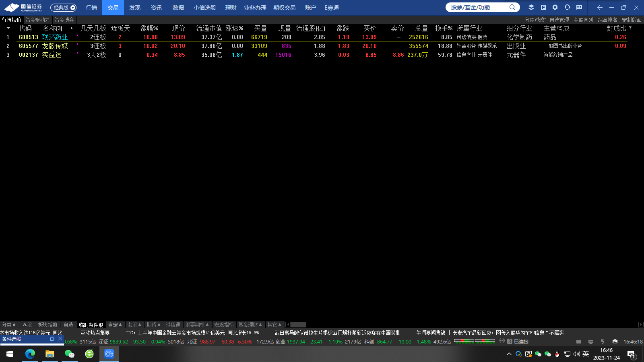Viewport: 644px width, 362px height.
Task: Toggle the 英 input language indicator
Action: coord(586,354)
